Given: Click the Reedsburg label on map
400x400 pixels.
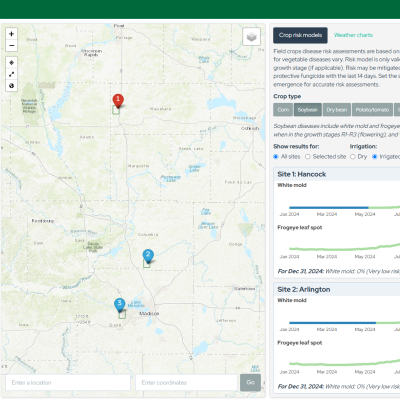Looking at the screenshot, I should click(43, 221).
